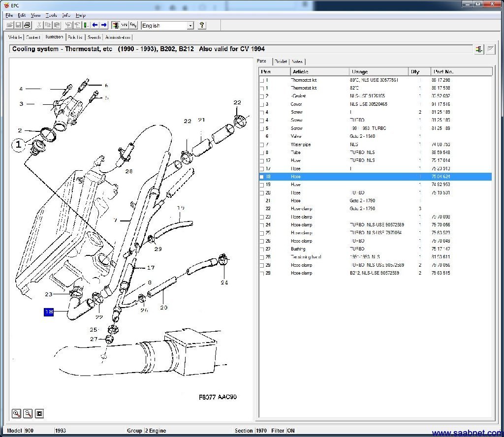Check the box for the Tube row

tap(262, 153)
